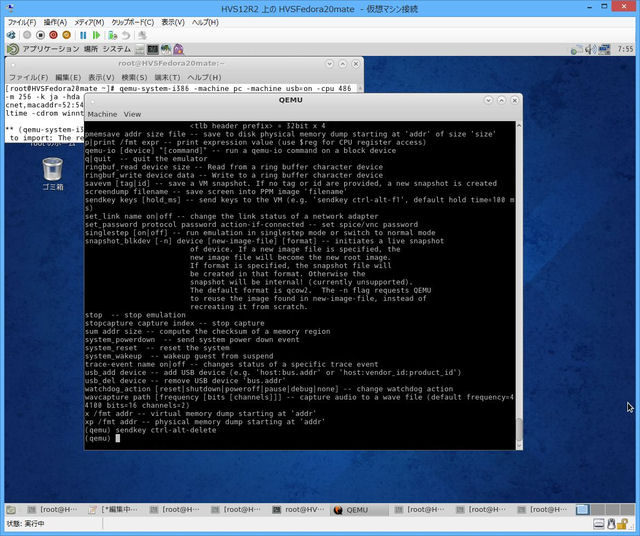Click the 'screendump filename' help line
The width and height of the screenshot is (640, 536).
[x=216, y=191]
